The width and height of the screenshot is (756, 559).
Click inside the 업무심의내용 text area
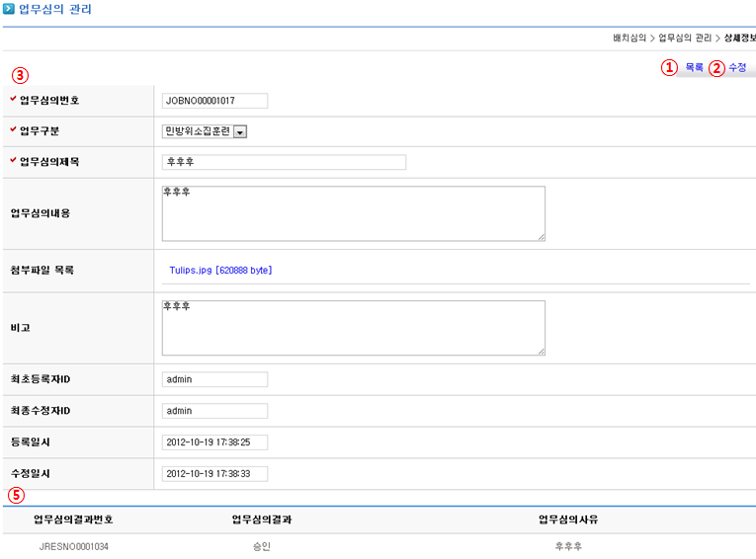point(353,213)
